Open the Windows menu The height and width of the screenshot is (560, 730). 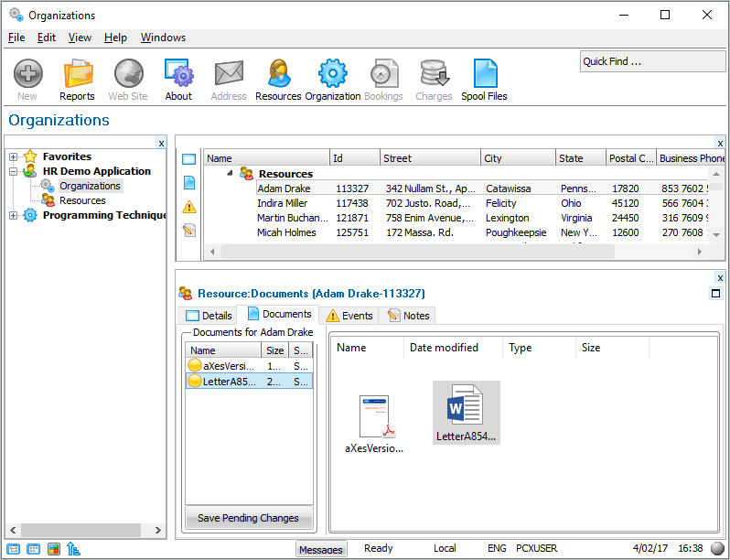click(x=163, y=38)
